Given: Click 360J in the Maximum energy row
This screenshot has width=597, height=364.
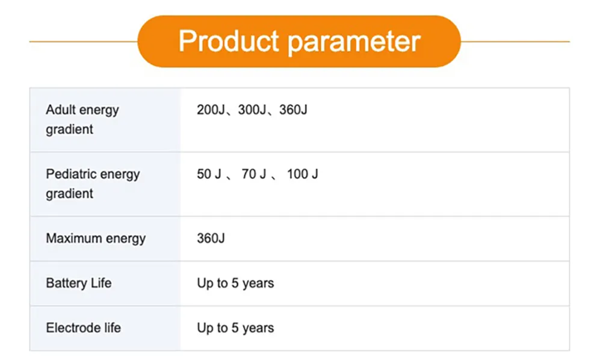Looking at the screenshot, I should pos(211,238).
